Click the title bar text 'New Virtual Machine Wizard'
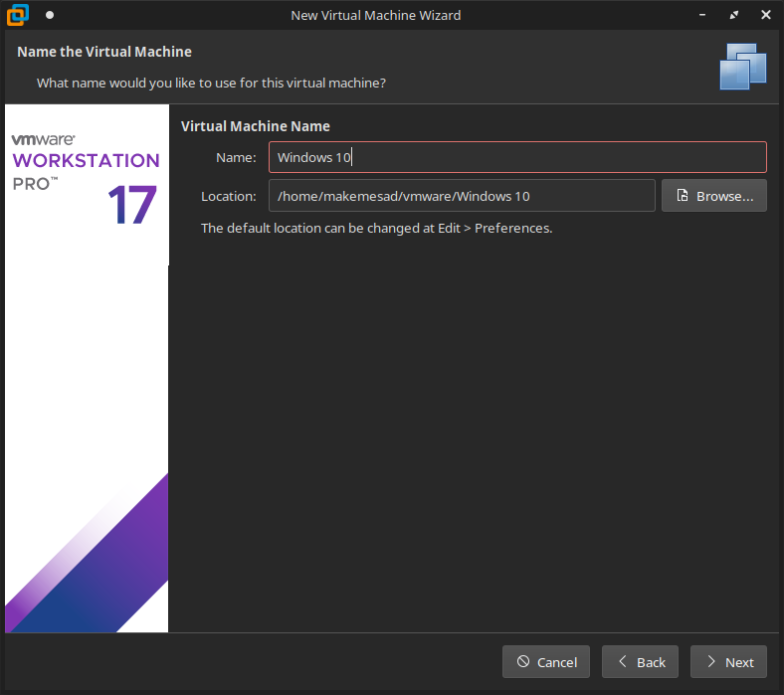Screen dimensions: 784x695 [x=375, y=15]
